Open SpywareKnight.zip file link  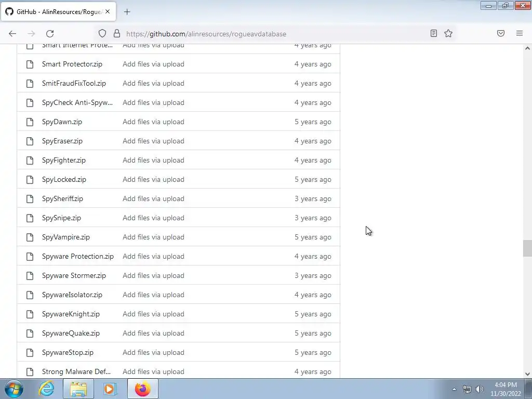[x=71, y=314]
